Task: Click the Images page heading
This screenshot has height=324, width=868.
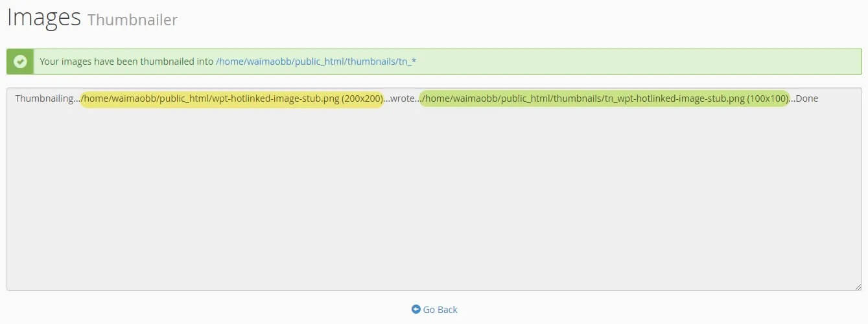Action: tap(43, 17)
